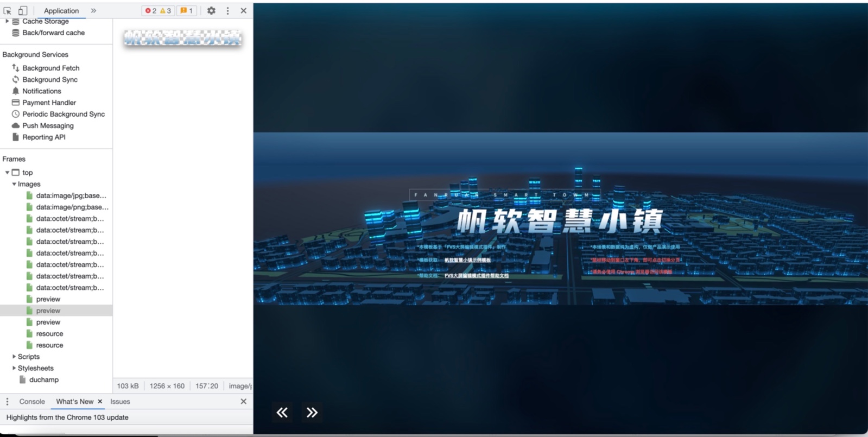868x437 pixels.
Task: Close the bottom drawer panel
Action: (243, 401)
